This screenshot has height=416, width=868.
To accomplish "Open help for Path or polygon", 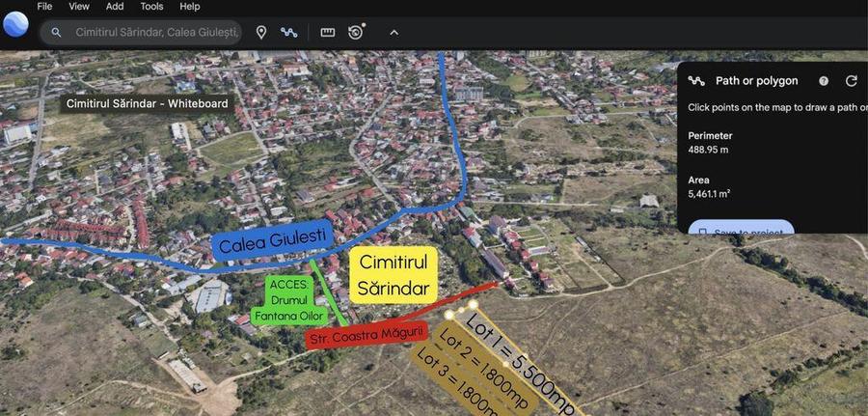I will click(824, 81).
